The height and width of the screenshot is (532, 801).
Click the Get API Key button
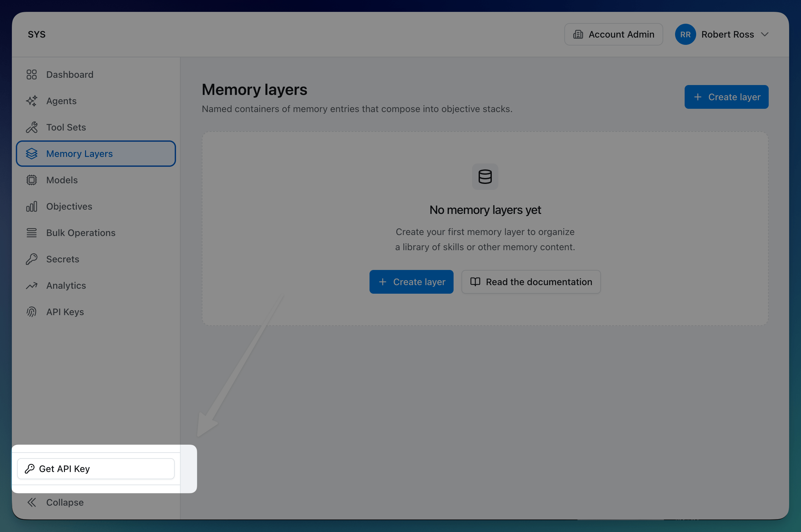pos(96,469)
